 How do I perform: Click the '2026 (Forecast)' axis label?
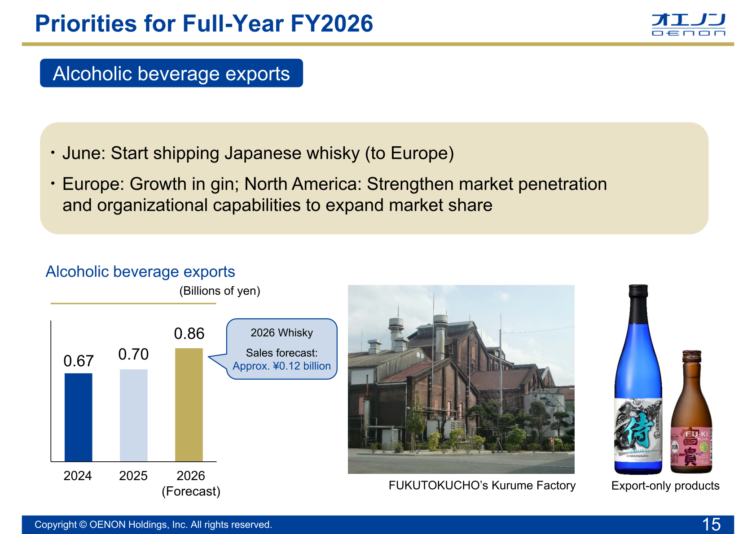(191, 483)
